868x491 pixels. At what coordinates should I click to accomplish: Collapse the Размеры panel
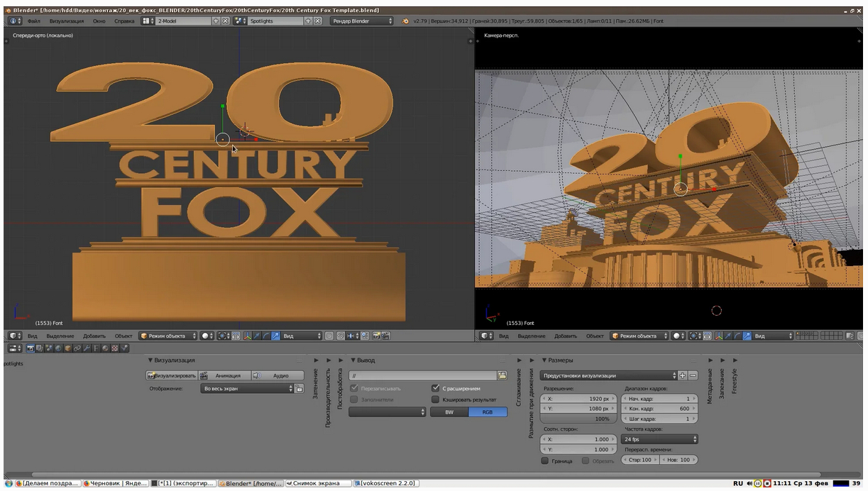[544, 360]
